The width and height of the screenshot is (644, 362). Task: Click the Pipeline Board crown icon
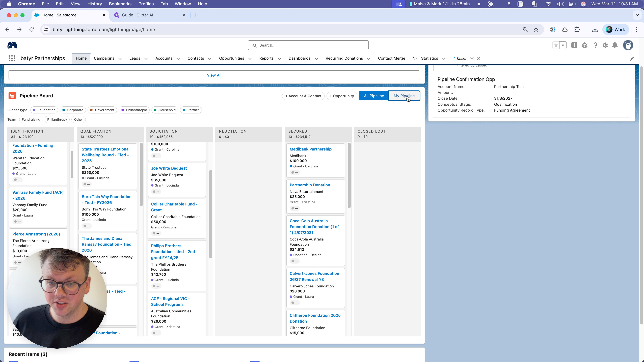[12, 96]
